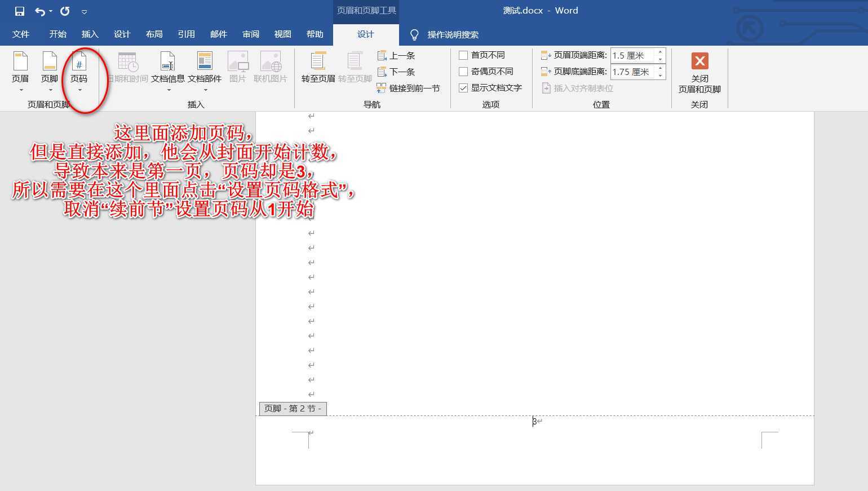The height and width of the screenshot is (491, 868).
Task: Click the 位置 group label
Action: click(601, 105)
